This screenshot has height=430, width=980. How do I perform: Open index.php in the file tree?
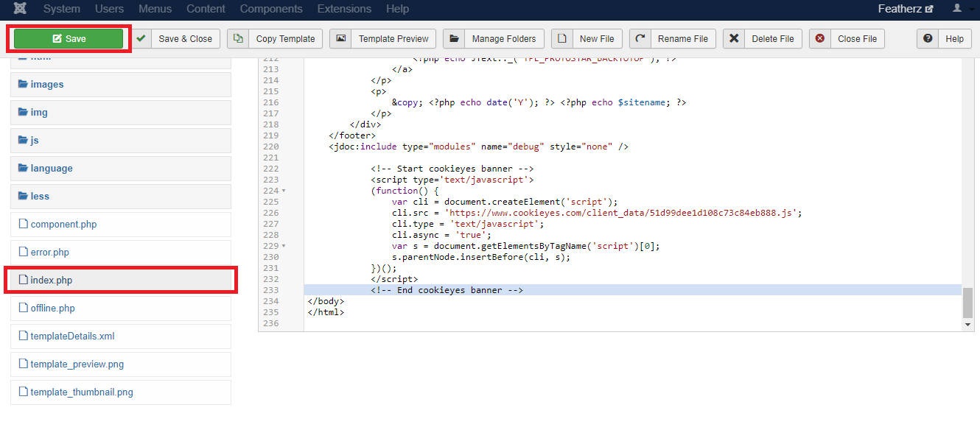coord(121,281)
